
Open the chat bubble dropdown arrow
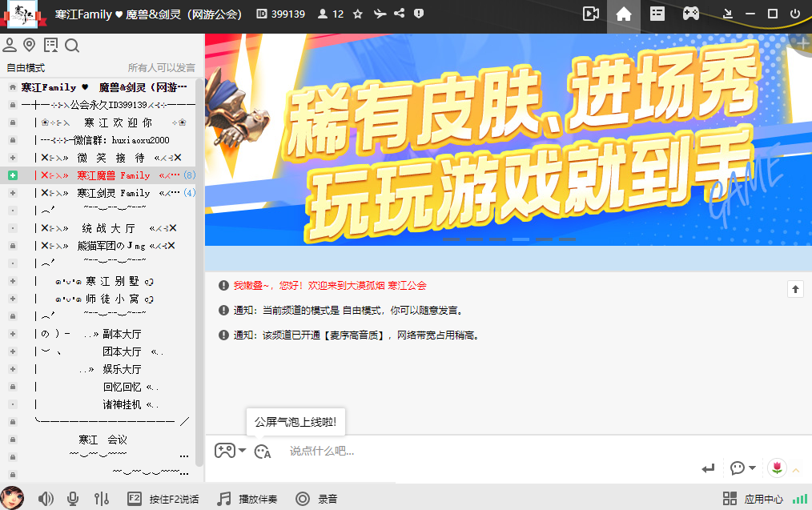point(752,468)
